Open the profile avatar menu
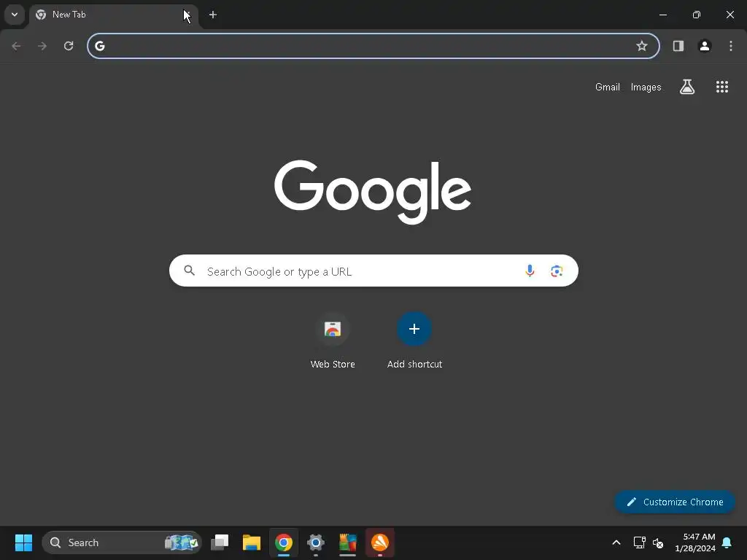 tap(705, 46)
